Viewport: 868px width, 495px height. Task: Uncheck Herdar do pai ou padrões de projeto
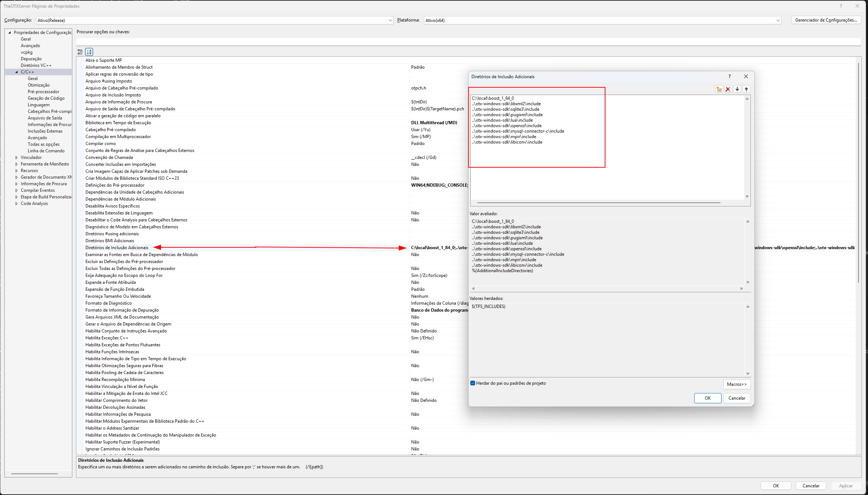[473, 383]
